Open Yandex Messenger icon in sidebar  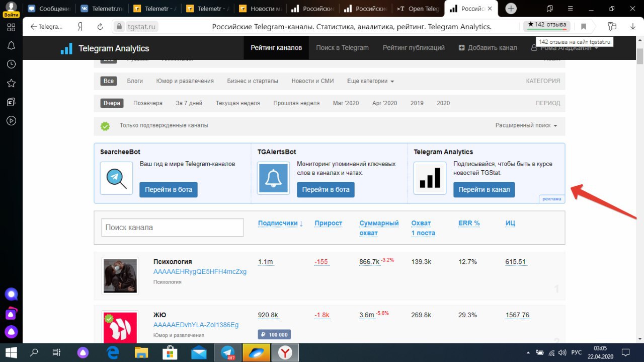click(x=11, y=295)
